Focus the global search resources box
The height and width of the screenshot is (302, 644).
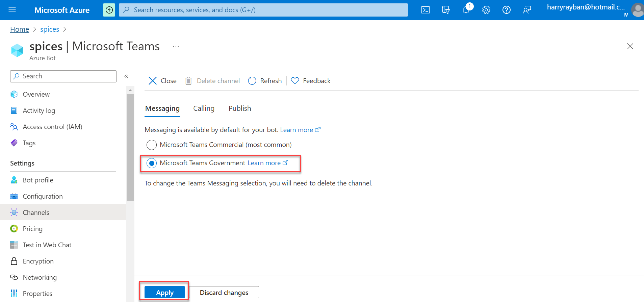pos(263,10)
